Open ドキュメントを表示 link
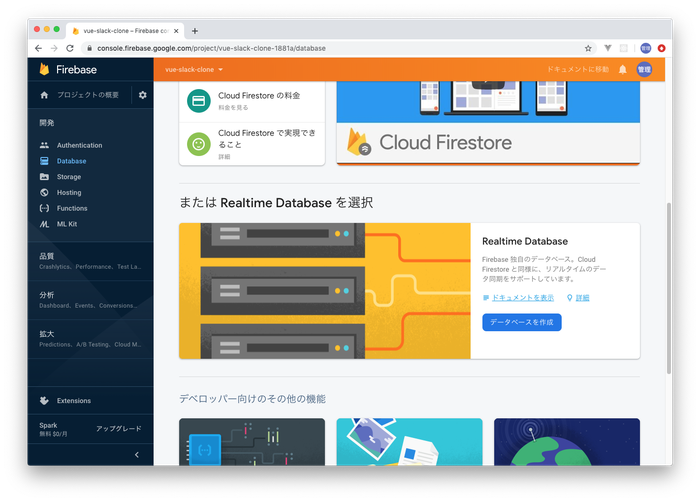This screenshot has width=700, height=502. 522,298
